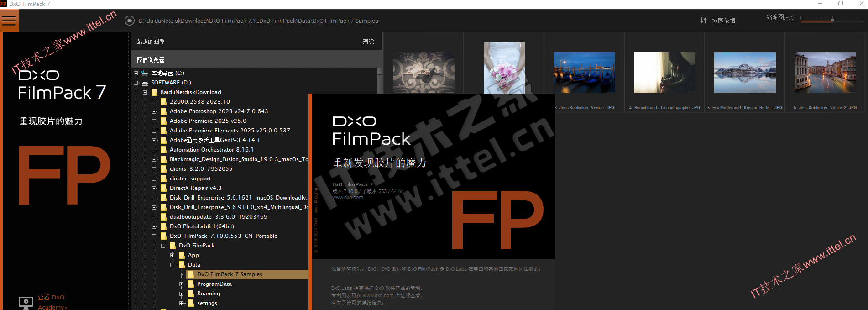868x310 pixels.
Task: Expand the Automation Orchestrator 8.16.1 folder
Action: (x=154, y=150)
